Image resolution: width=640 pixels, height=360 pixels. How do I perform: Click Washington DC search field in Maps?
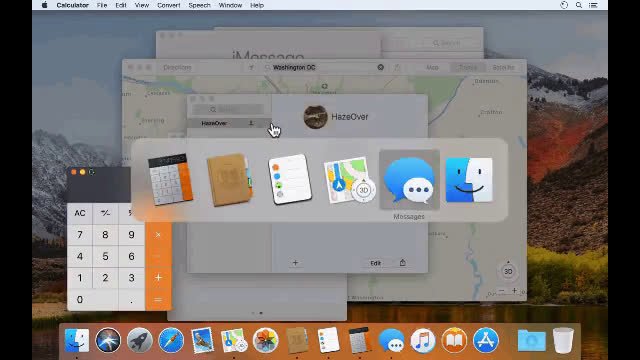coord(324,67)
